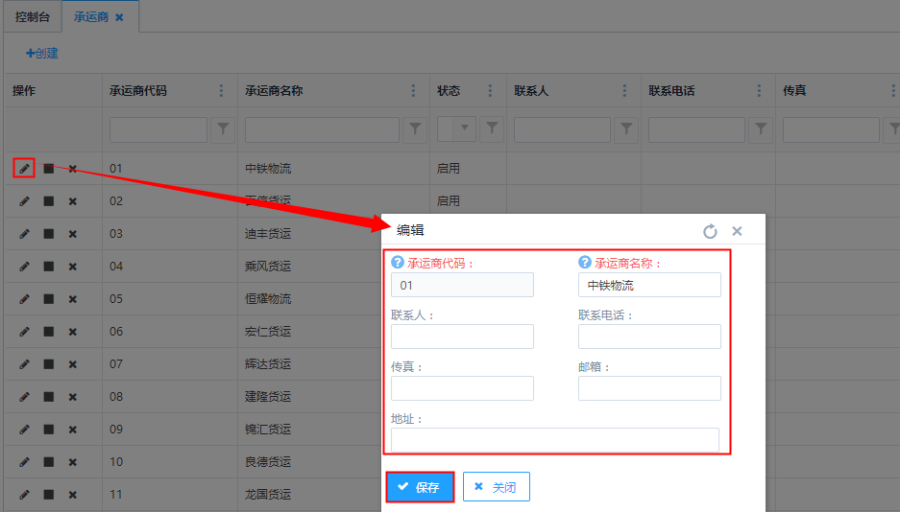This screenshot has width=900, height=512.
Task: Click the edit pencil for carrier 01
Action: click(x=24, y=168)
